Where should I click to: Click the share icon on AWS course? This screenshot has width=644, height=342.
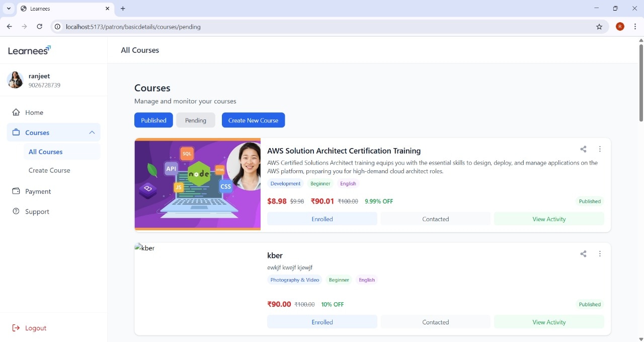coord(583,149)
